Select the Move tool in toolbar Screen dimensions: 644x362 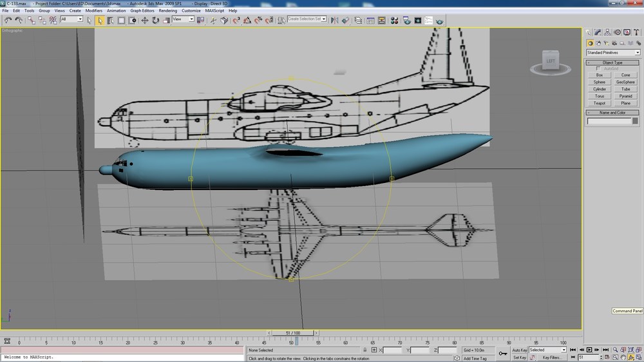click(144, 20)
